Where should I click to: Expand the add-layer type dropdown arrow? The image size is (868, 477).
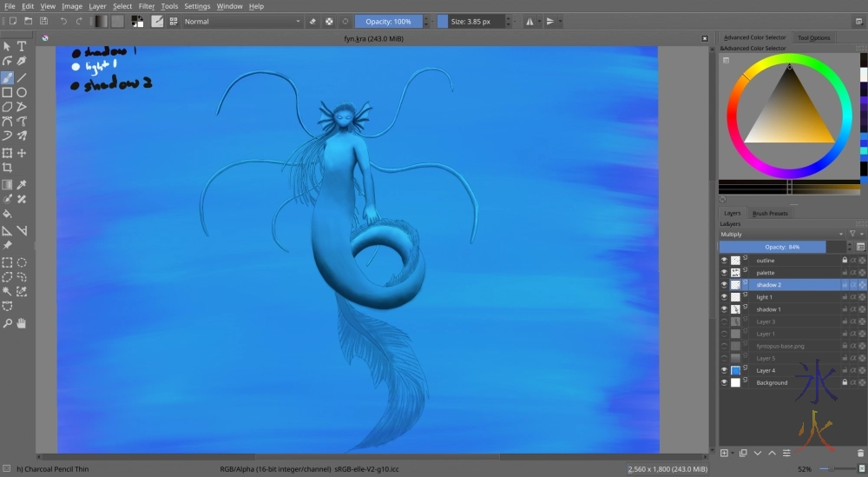tap(733, 453)
